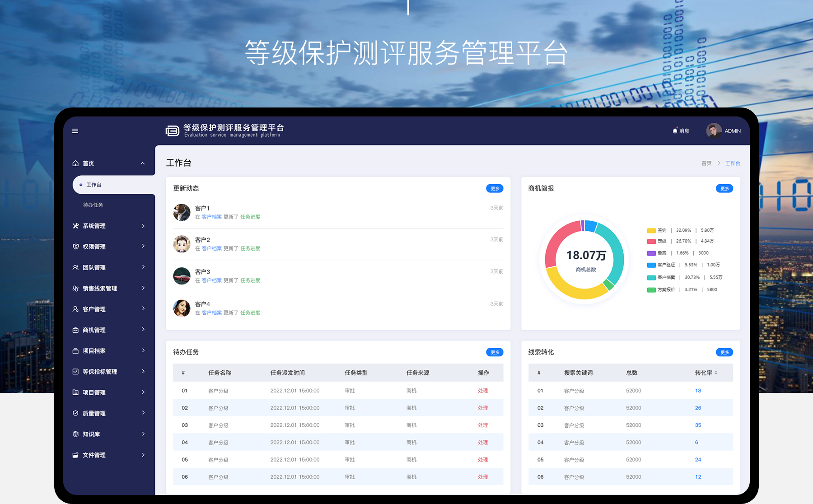Open the message bell notifications
Screen dimensions: 813x504
pyautogui.click(x=675, y=131)
